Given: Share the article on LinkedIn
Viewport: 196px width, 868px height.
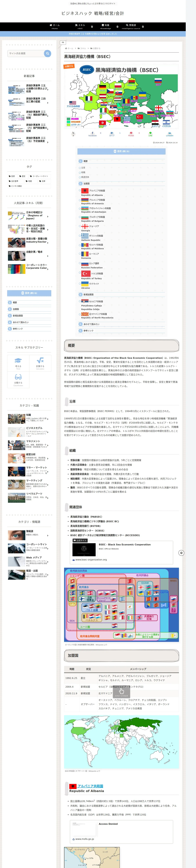Looking at the screenshot, I should 169,134.
